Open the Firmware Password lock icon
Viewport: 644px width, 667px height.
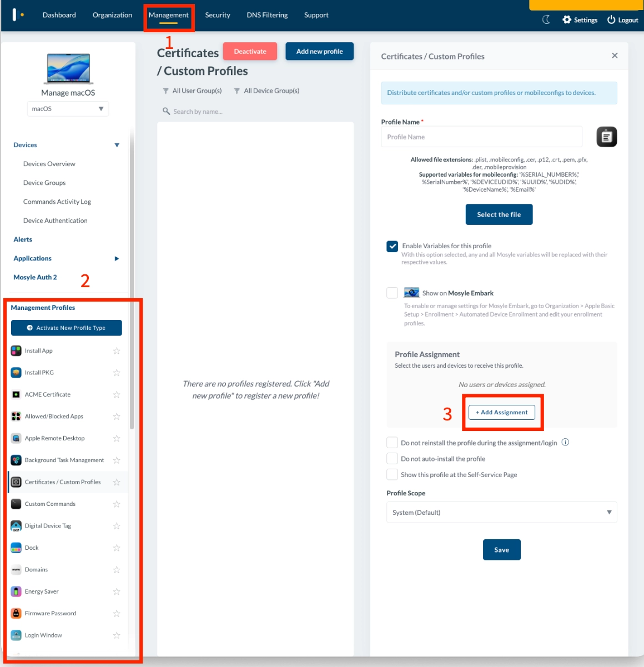[x=16, y=613]
